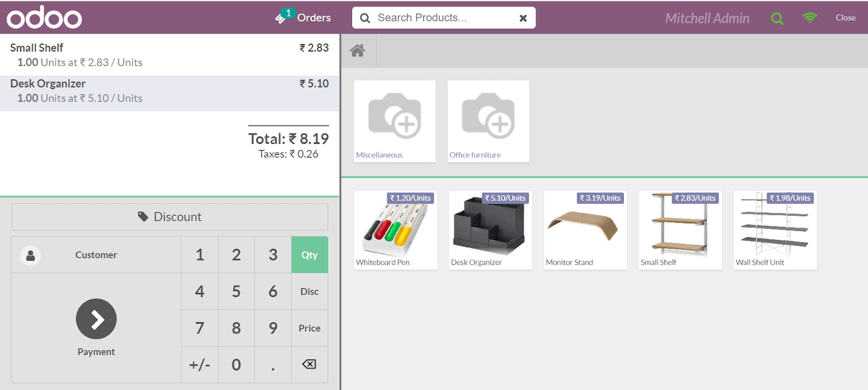This screenshot has width=868, height=390.
Task: Click the Discount button
Action: pyautogui.click(x=170, y=217)
